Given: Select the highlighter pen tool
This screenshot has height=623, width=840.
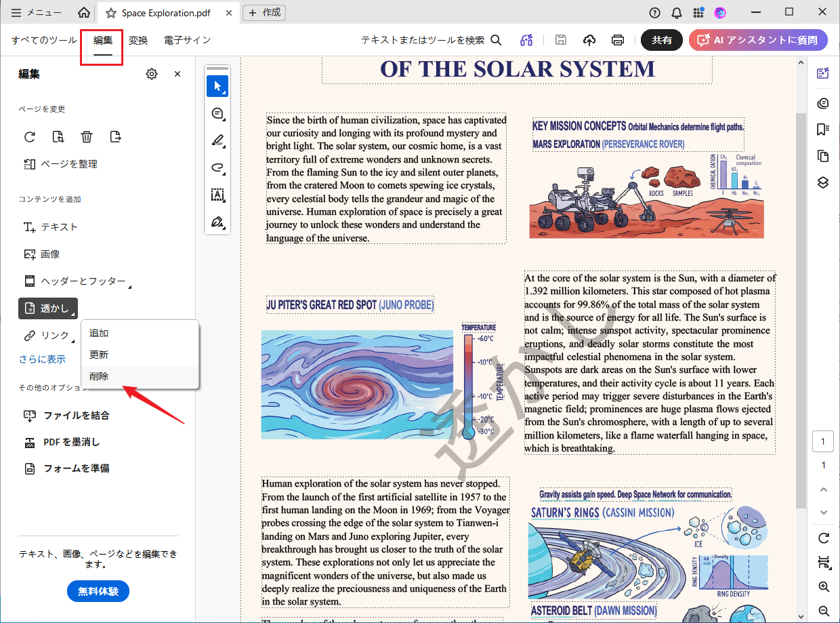Looking at the screenshot, I should [217, 140].
